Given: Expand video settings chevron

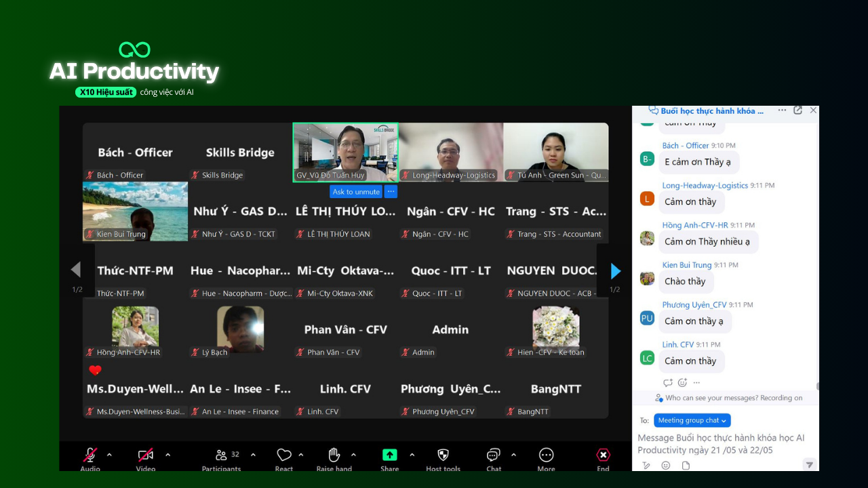Looking at the screenshot, I should pyautogui.click(x=167, y=455).
